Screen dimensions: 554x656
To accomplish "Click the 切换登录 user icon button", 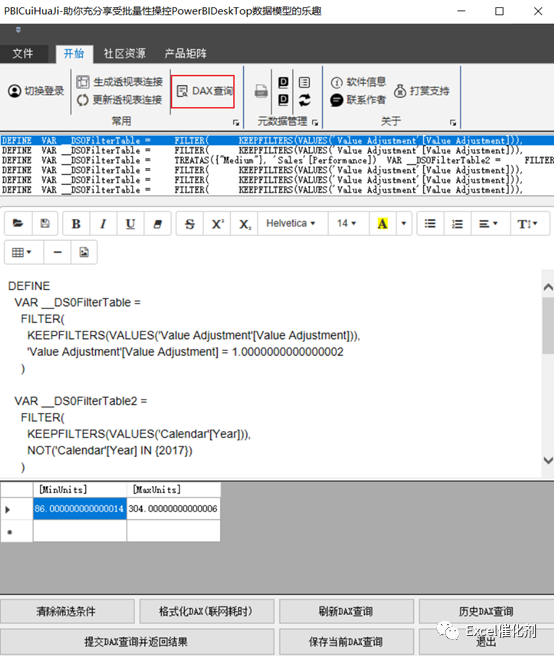I will coord(36,91).
